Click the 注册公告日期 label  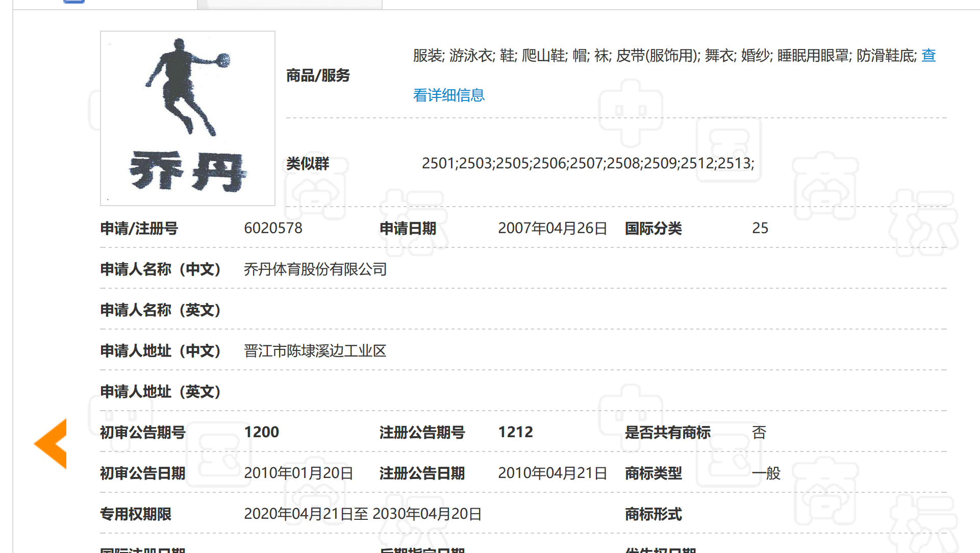(x=422, y=473)
